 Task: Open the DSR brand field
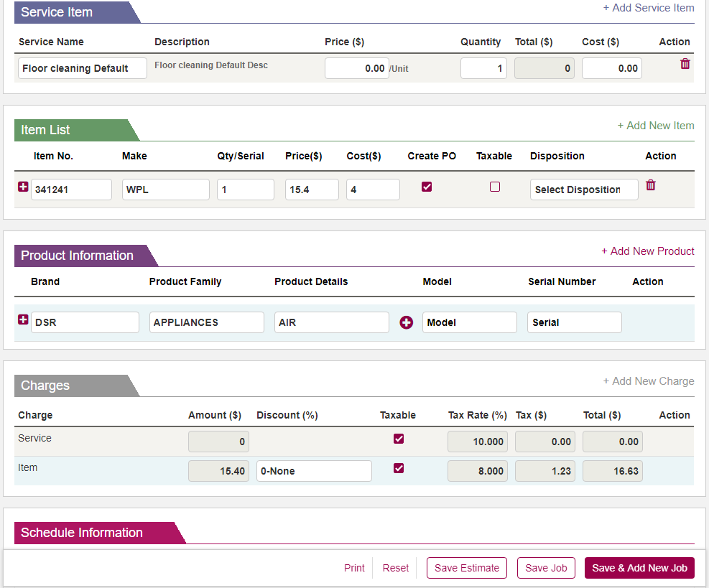(85, 322)
